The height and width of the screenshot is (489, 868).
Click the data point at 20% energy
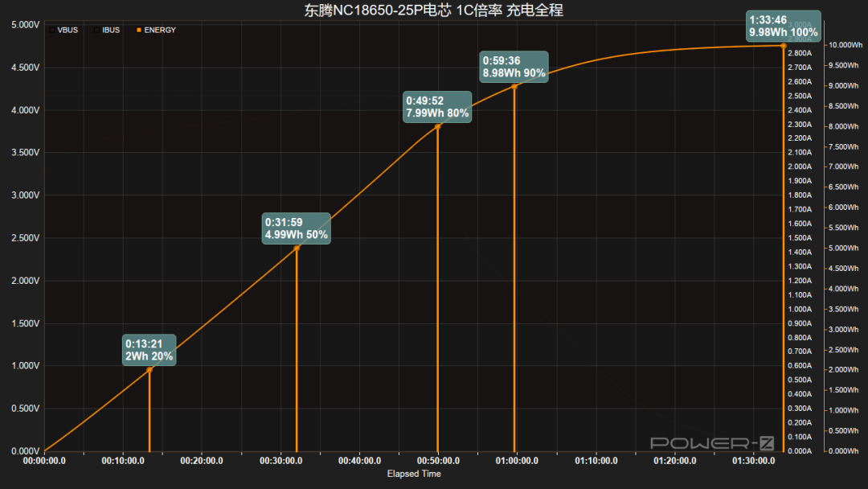[x=149, y=370]
